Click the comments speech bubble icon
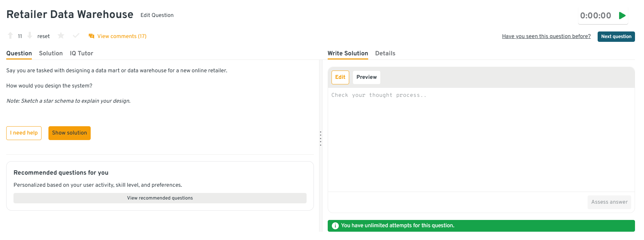Screen dimensions: 644x240 coord(91,36)
